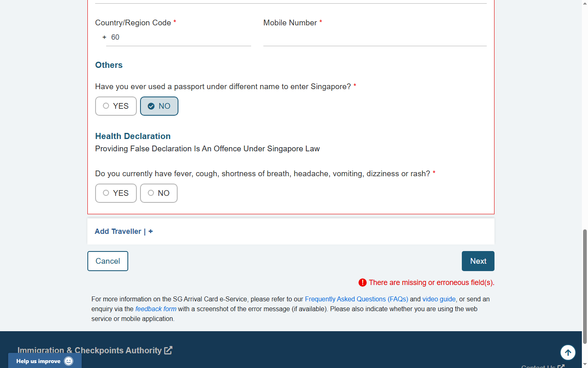Open the feedback form link
588x368 pixels.
coord(156,309)
